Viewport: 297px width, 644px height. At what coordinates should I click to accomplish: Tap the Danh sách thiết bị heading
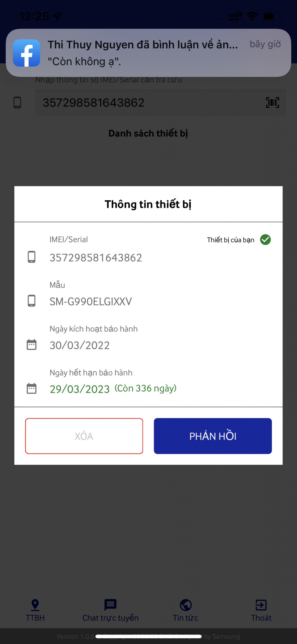(148, 133)
